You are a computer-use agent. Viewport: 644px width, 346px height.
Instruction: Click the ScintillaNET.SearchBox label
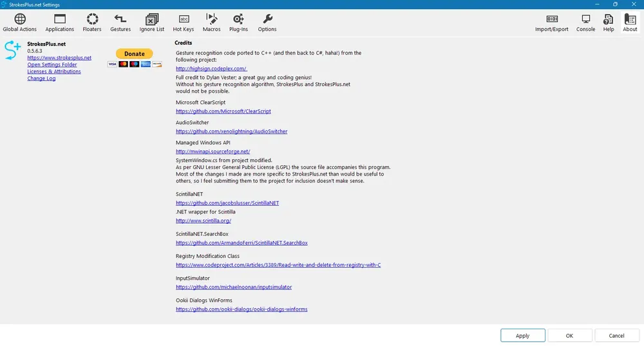[202, 234]
